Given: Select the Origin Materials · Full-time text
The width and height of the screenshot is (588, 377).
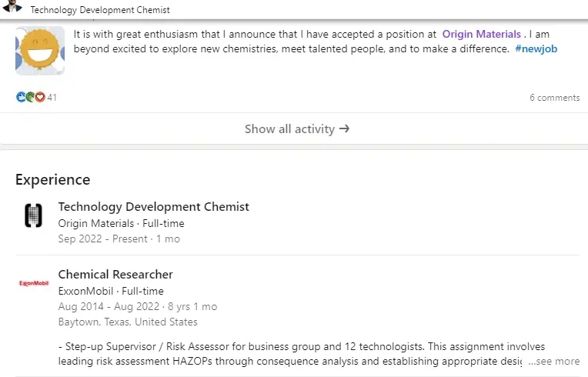Looking at the screenshot, I should tap(121, 223).
